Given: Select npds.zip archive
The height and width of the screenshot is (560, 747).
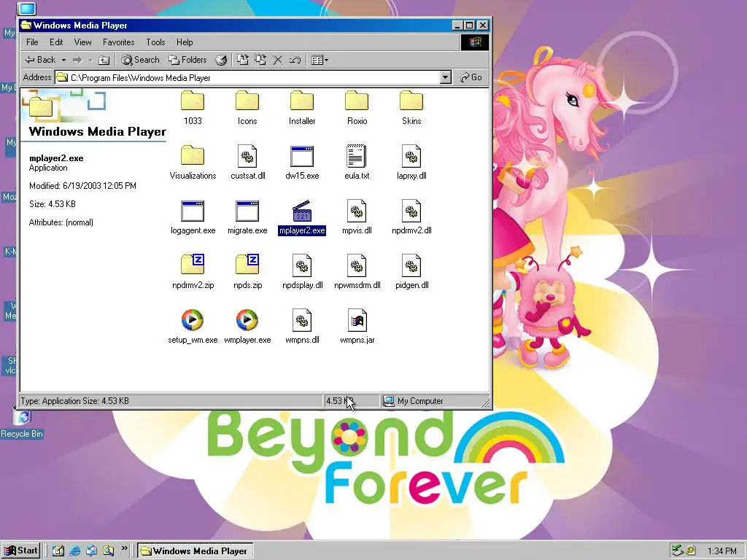Looking at the screenshot, I should pyautogui.click(x=247, y=272).
